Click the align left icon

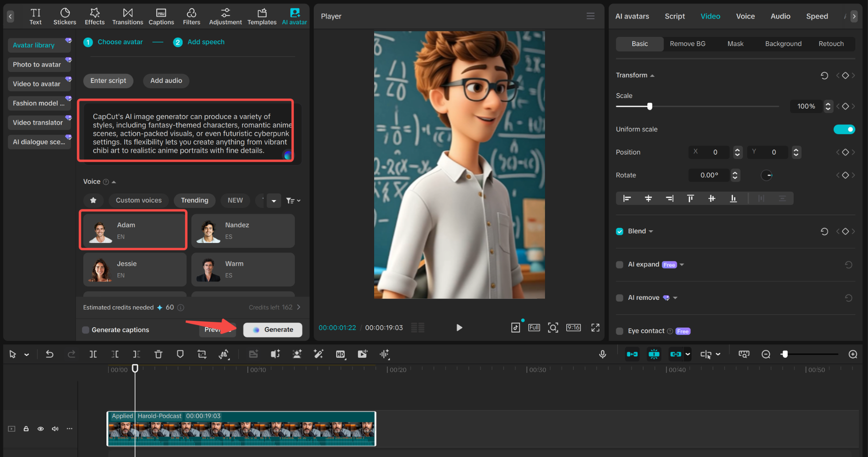(x=627, y=198)
